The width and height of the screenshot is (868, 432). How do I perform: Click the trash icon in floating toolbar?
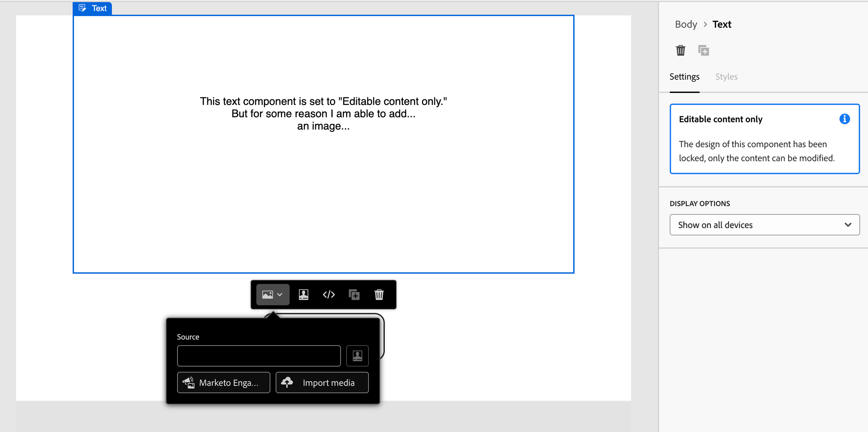pyautogui.click(x=379, y=295)
